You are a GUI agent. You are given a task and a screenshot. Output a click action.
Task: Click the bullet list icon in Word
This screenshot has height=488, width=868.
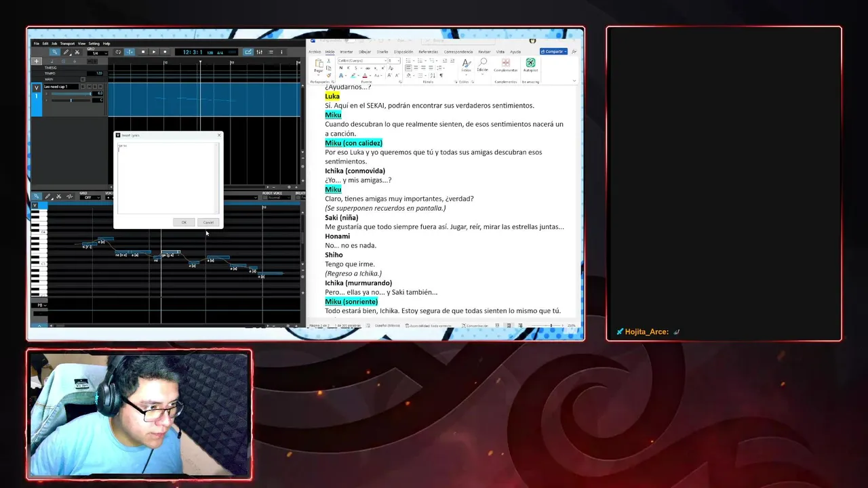(410, 60)
